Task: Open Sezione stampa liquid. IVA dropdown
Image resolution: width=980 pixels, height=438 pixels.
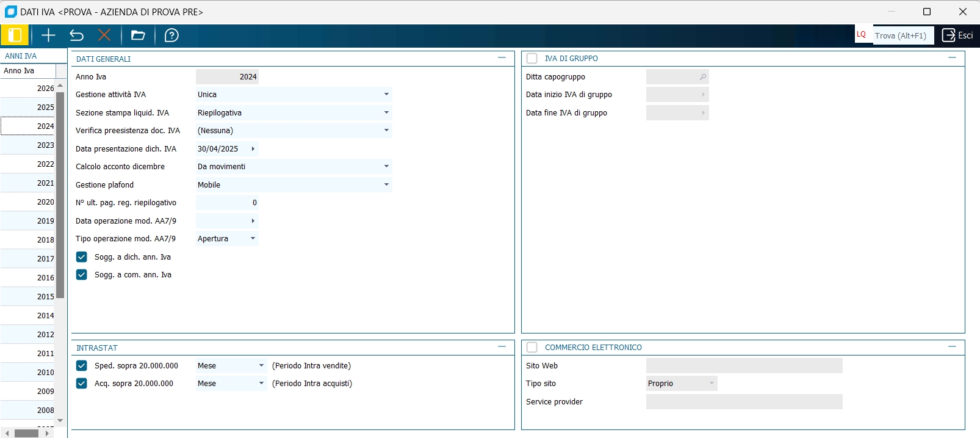Action: click(x=386, y=113)
